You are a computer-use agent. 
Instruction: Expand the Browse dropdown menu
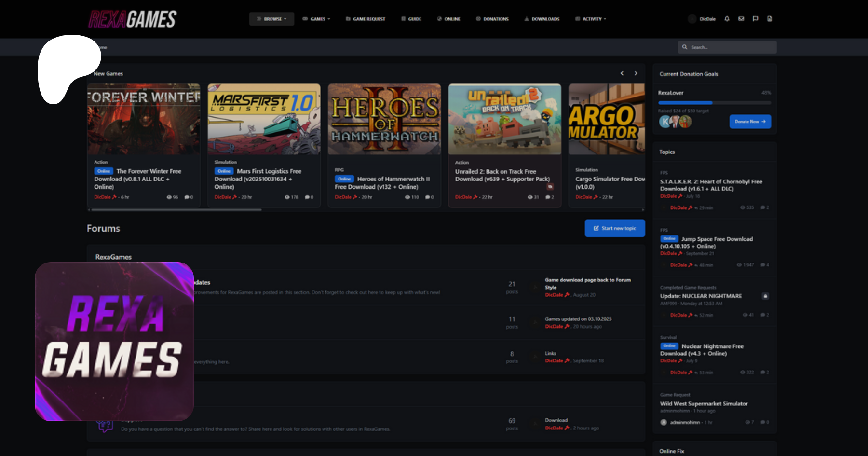[271, 19]
